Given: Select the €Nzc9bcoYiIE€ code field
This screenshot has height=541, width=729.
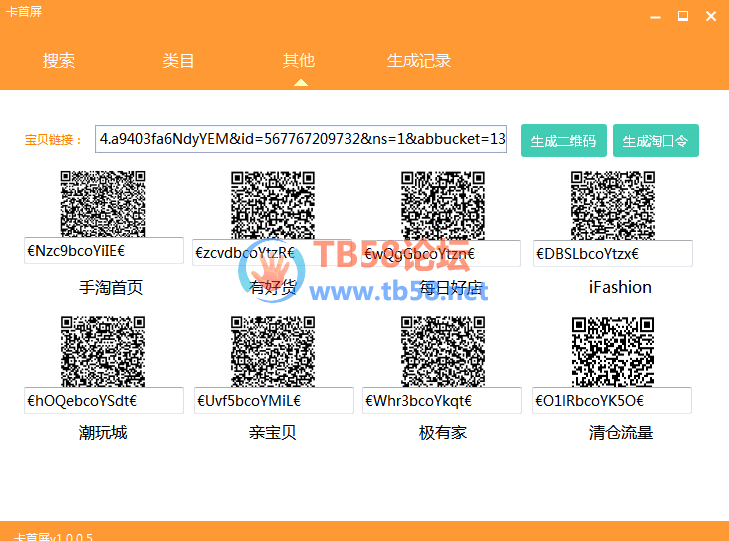Looking at the screenshot, I should (x=104, y=251).
